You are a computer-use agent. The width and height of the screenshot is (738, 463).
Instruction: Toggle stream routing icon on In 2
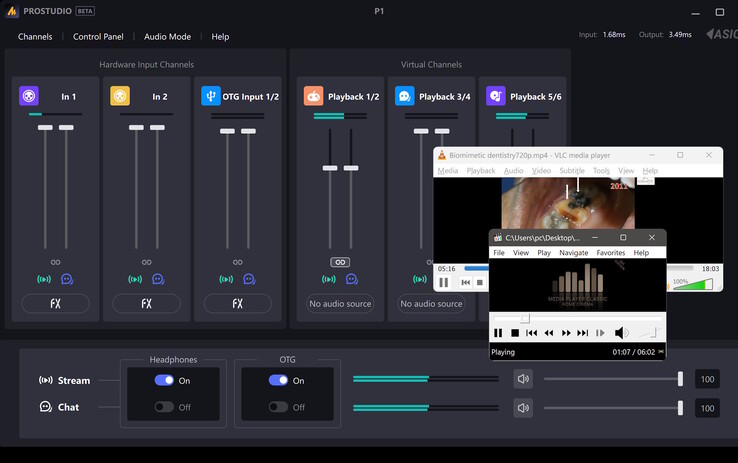coord(135,279)
